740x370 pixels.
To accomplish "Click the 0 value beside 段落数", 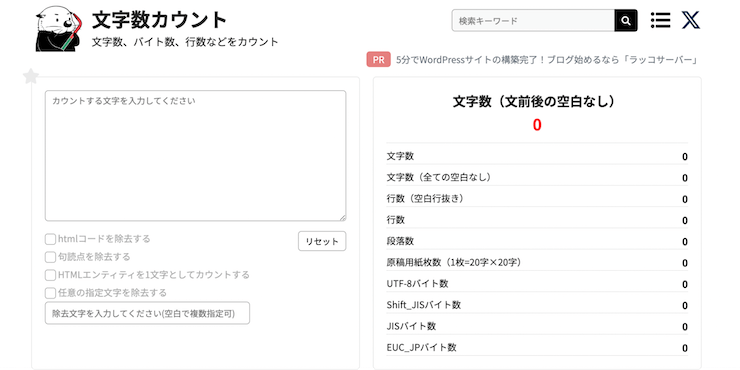I will pyautogui.click(x=685, y=242).
